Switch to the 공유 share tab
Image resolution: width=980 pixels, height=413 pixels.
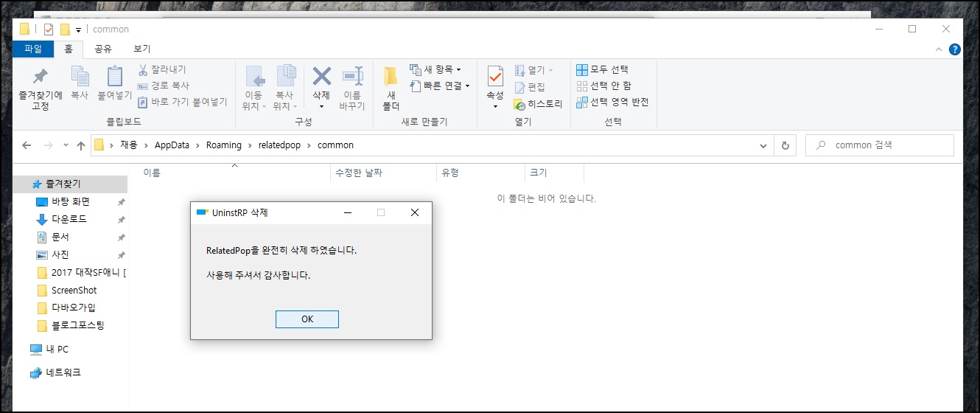(102, 49)
